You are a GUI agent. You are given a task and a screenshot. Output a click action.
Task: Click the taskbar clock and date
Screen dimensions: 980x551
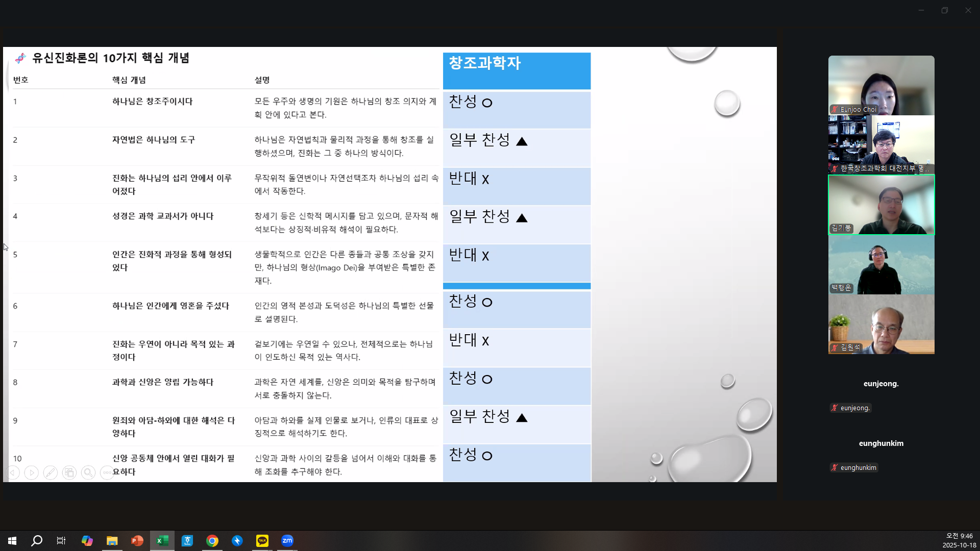coord(959,541)
